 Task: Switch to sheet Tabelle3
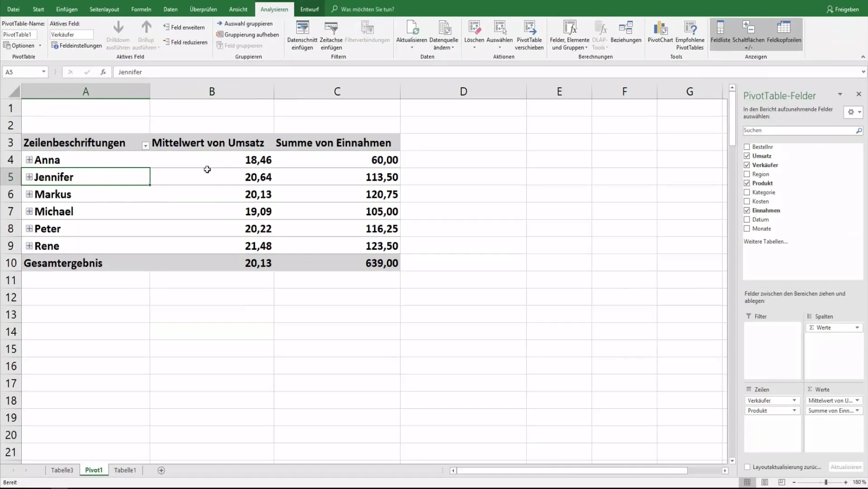(x=62, y=470)
